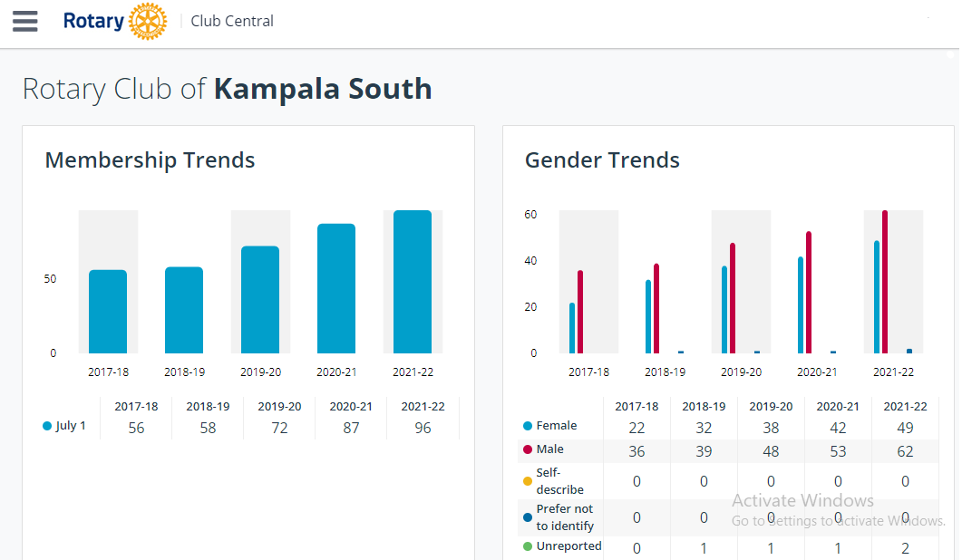Select the 2017-18 bar in Membership Trends chart
The height and width of the screenshot is (560, 962).
click(108, 312)
